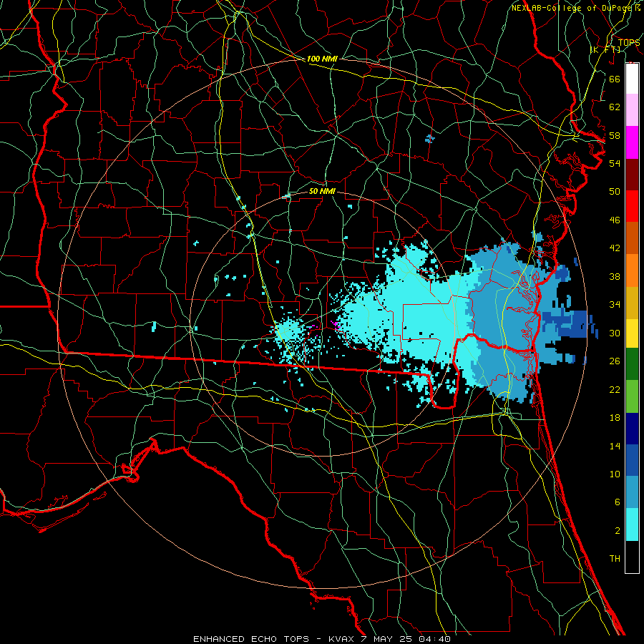The height and width of the screenshot is (644, 644).
Task: Click the 'ENHANCED ECHO TOPS - KVAX' caption
Action: click(x=273, y=639)
